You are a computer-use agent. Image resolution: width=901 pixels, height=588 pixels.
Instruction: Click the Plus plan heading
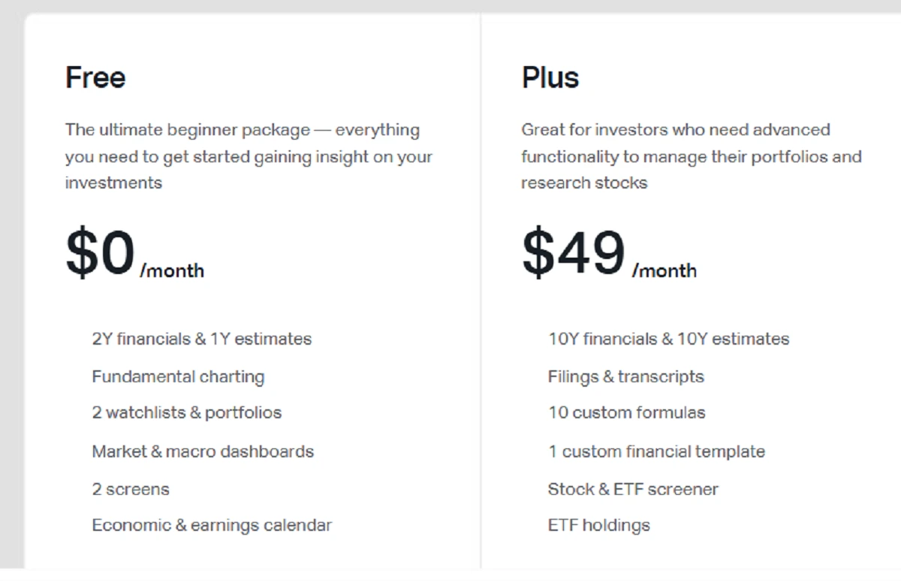coord(550,77)
